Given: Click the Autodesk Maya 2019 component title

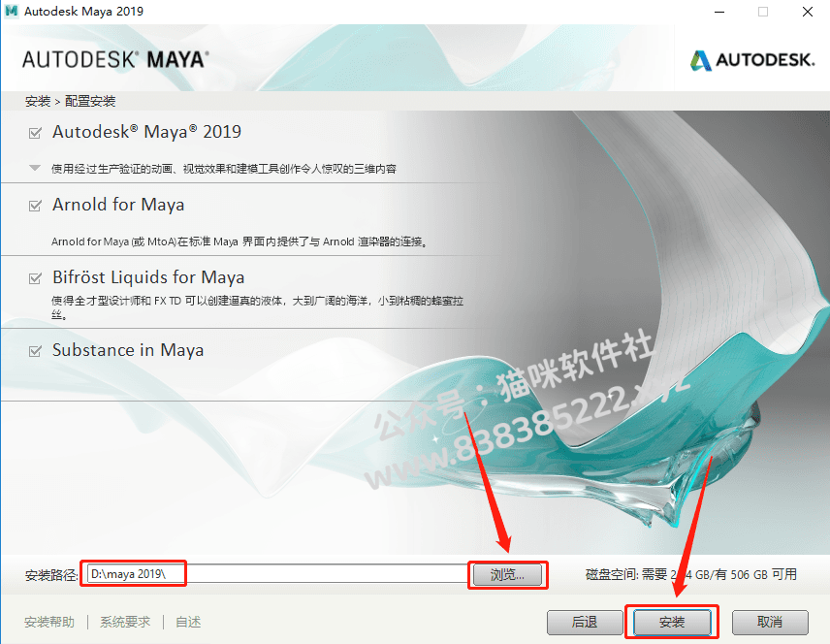Looking at the screenshot, I should tap(146, 132).
